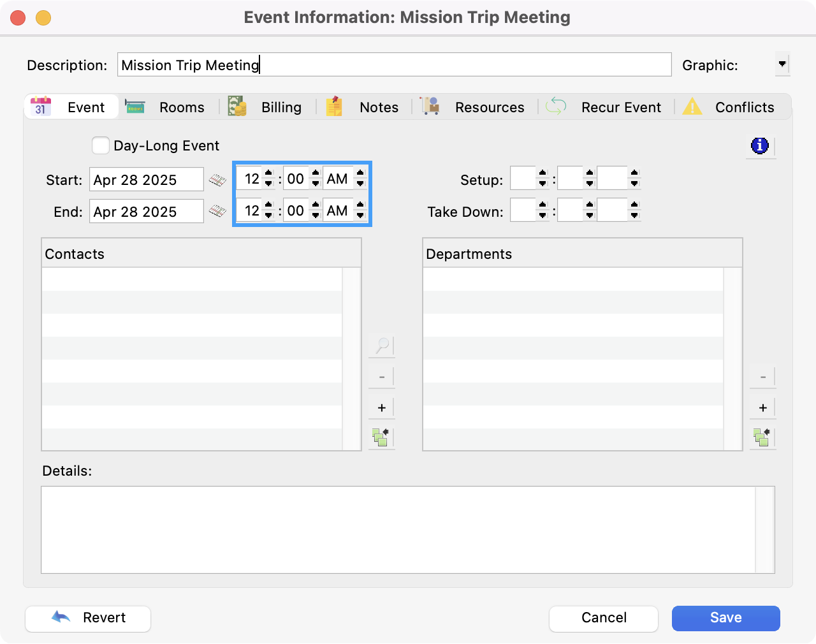
Task: Add a department with the plus button
Action: coord(762,408)
